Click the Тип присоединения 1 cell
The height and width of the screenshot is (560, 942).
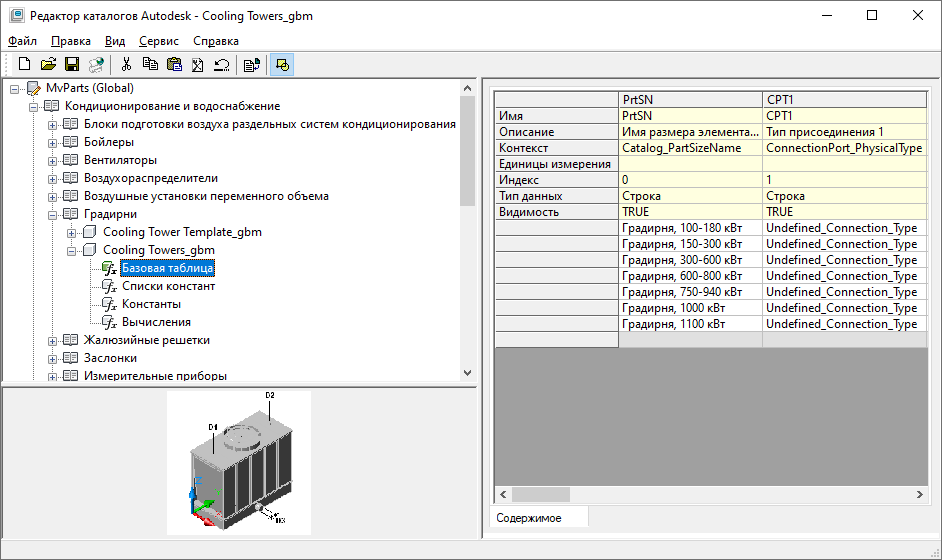(845, 132)
